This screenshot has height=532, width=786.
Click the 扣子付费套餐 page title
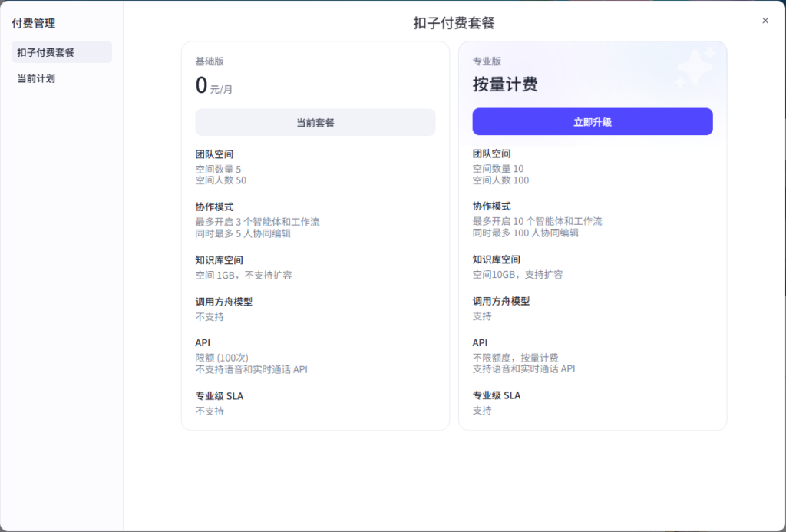(454, 23)
